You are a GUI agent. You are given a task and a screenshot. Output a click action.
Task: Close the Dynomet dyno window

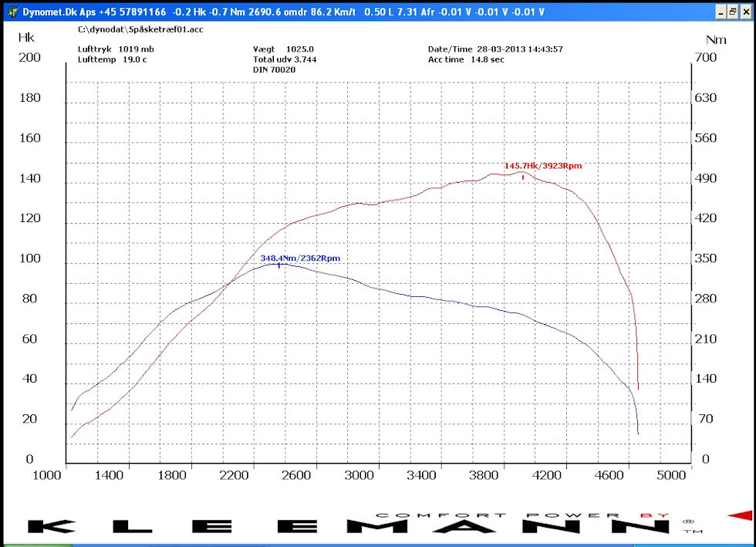coord(745,12)
